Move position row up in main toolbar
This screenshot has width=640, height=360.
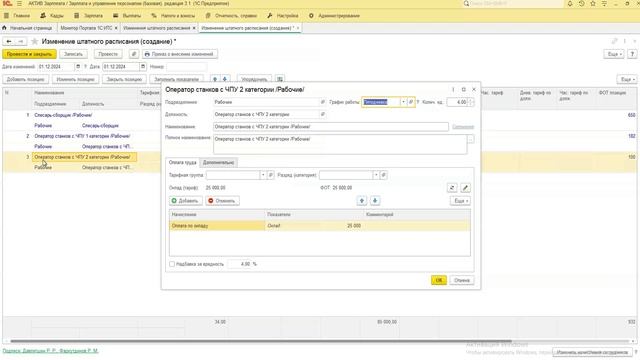(215, 79)
